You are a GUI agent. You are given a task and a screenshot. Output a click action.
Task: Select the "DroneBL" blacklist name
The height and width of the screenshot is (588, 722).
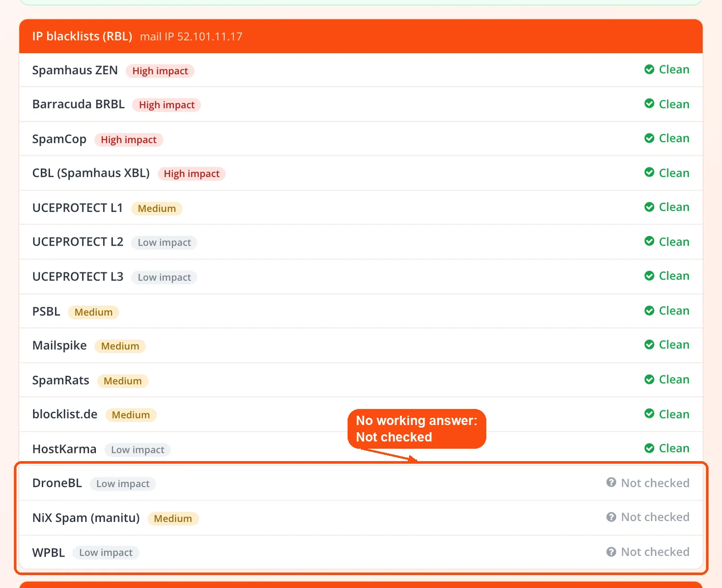pyautogui.click(x=57, y=483)
